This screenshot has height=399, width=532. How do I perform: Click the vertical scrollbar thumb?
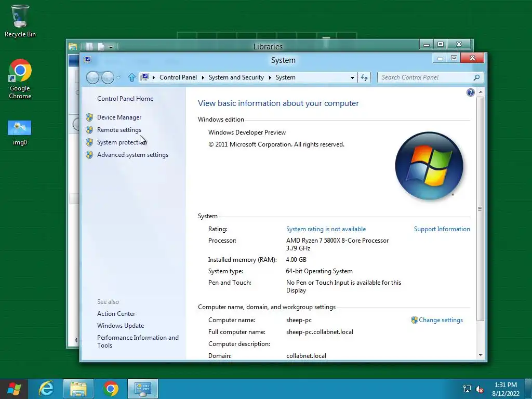tap(481, 209)
